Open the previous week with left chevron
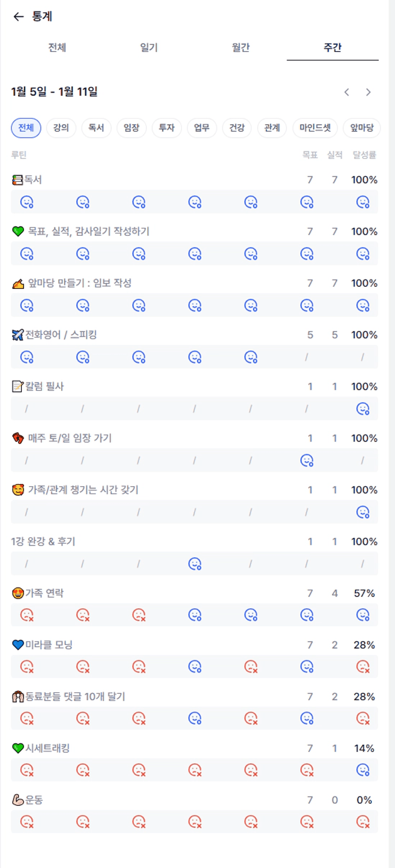The image size is (395, 868). tap(347, 92)
